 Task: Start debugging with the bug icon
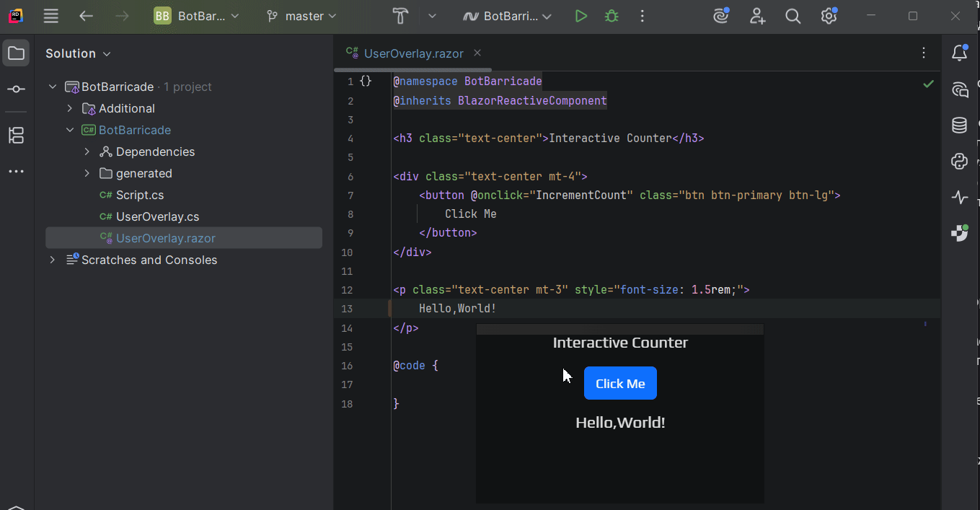[x=611, y=15]
